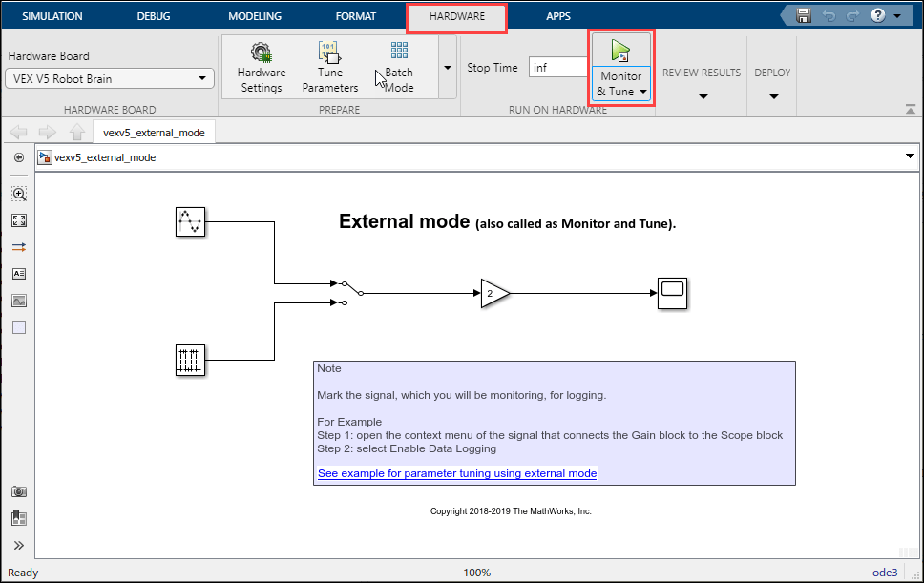
Task: Open the Scope block
Action: tap(673, 293)
